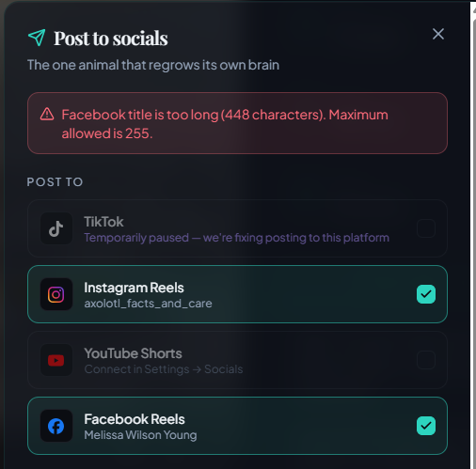This screenshot has height=469, width=476.
Task: Click the paper plane send icon
Action: (37, 38)
